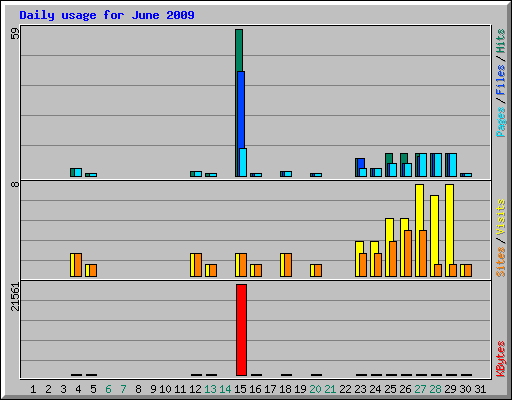
Task: Click the 'Hits' legend label
Action: 500,41
